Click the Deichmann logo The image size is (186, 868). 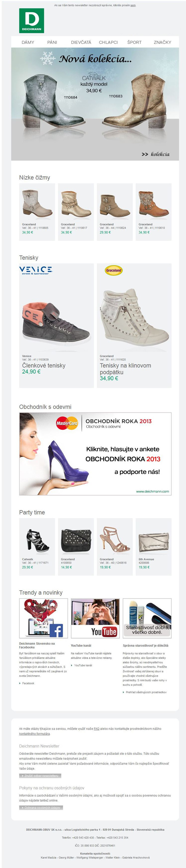click(x=32, y=20)
